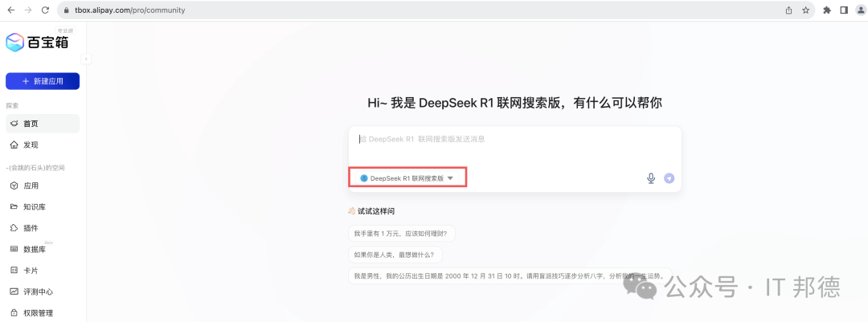Viewport: 868px width, 322px height.
Task: Go back with the browser back arrow
Action: [x=10, y=10]
